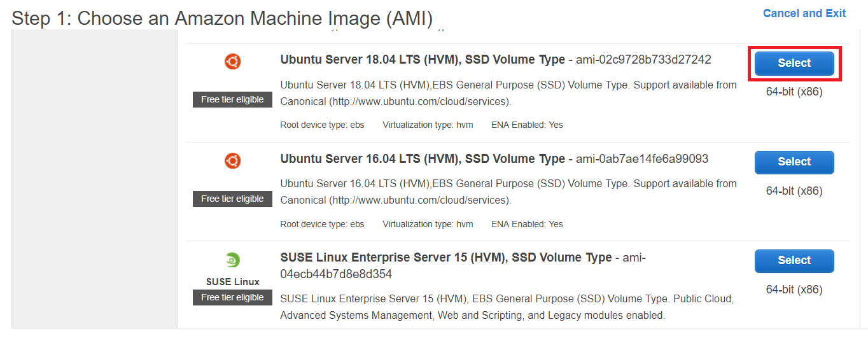Click ENA Enabled: Yes under Ubuntu 18.04
This screenshot has width=868, height=343.
tap(527, 125)
